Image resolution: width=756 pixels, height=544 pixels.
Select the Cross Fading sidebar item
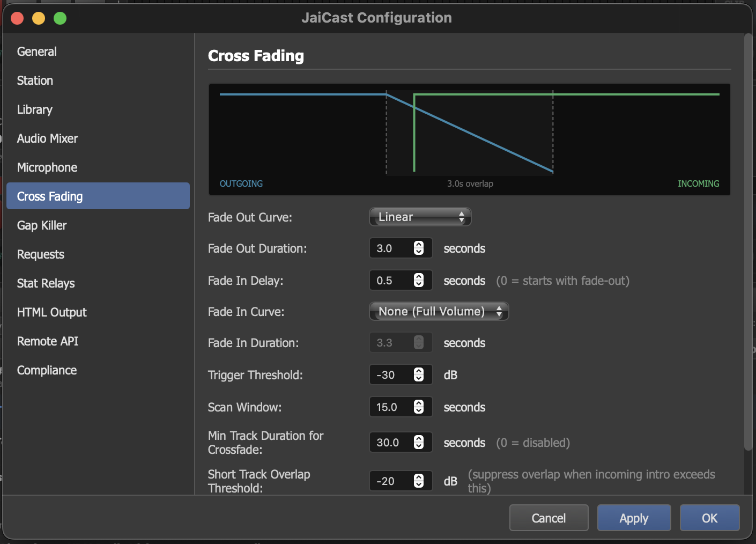tap(98, 196)
